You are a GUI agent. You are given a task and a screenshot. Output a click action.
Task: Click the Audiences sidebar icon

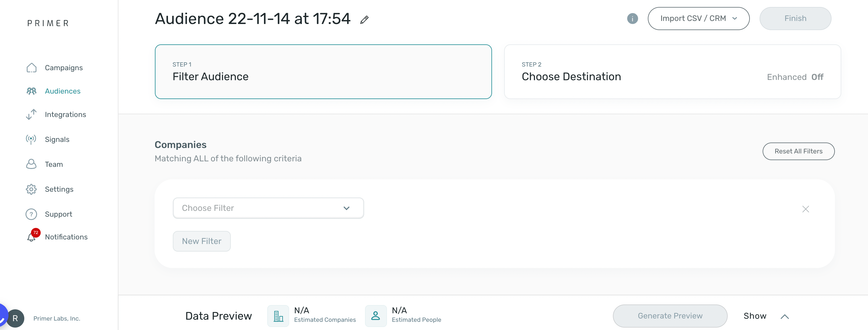31,91
